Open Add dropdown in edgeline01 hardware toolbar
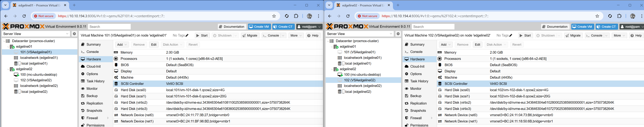644x127 pixels. 122,45
